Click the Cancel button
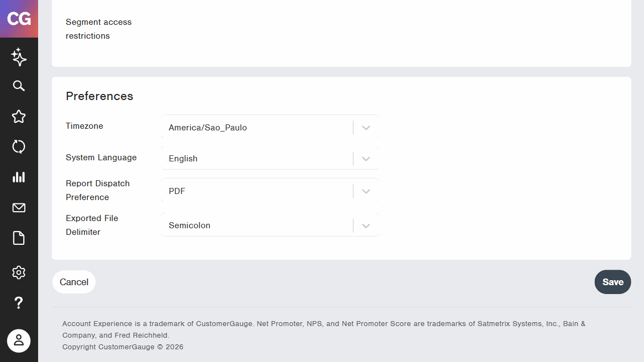 74,282
